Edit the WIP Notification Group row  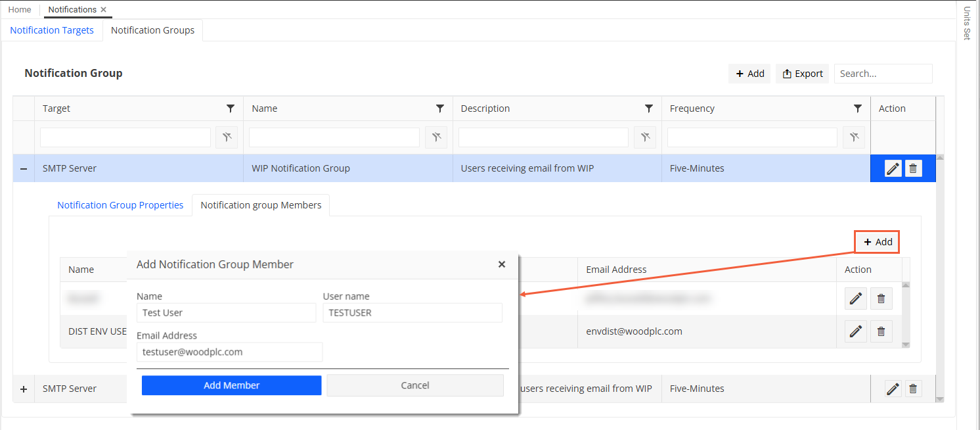(x=893, y=169)
